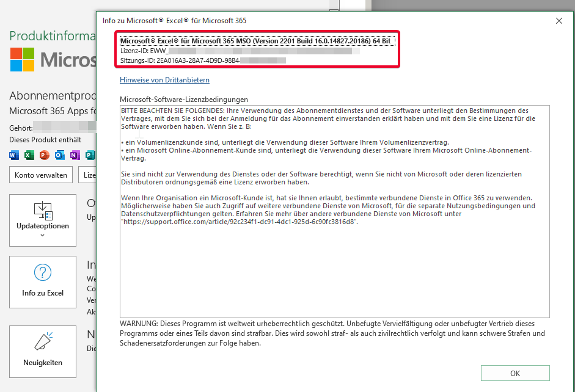Click the Word app icon
Viewport: 575px width, 392px height.
coord(13,155)
